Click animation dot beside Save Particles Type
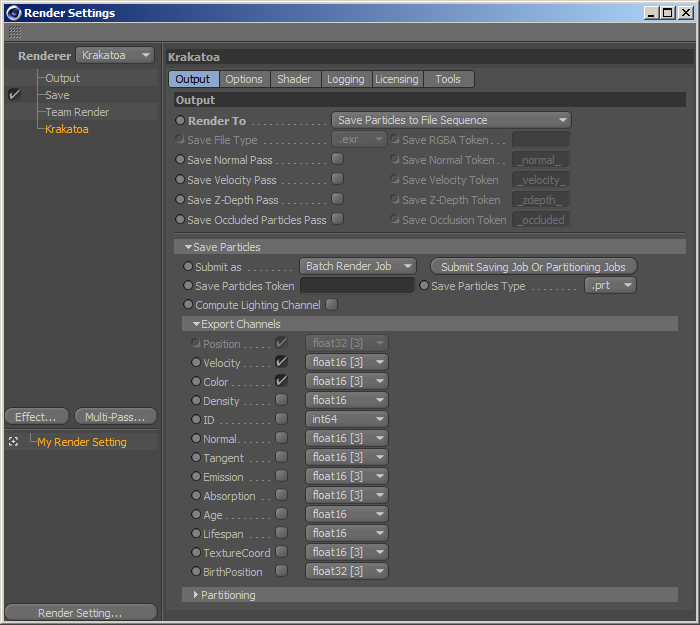 [424, 285]
